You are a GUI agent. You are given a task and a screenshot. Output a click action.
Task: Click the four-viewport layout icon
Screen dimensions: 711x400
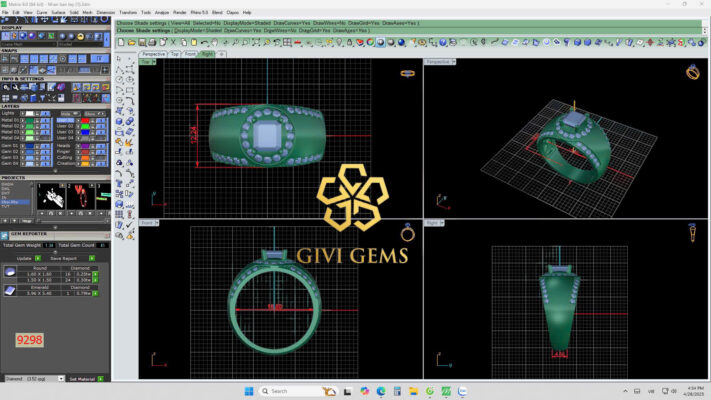click(x=287, y=42)
